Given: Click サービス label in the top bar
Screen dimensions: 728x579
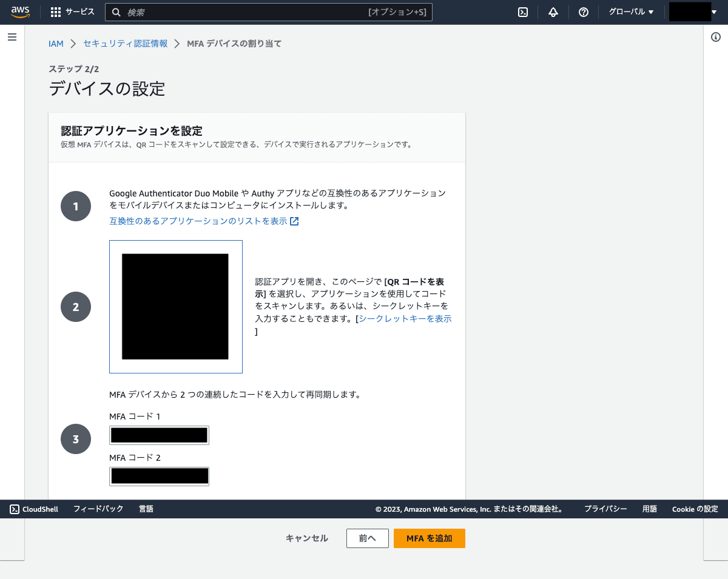Looking at the screenshot, I should 79,12.
